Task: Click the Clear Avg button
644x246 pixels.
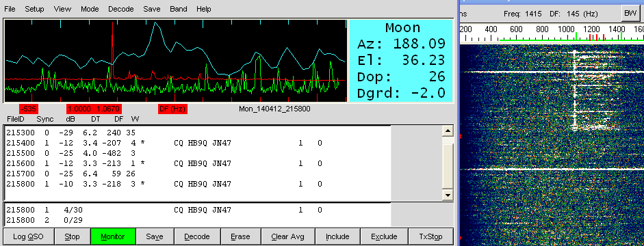Action: click(287, 236)
